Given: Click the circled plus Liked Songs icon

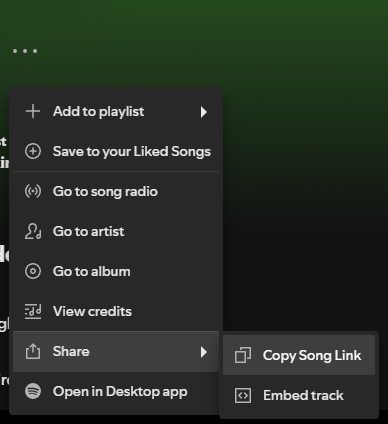Looking at the screenshot, I should pos(33,151).
